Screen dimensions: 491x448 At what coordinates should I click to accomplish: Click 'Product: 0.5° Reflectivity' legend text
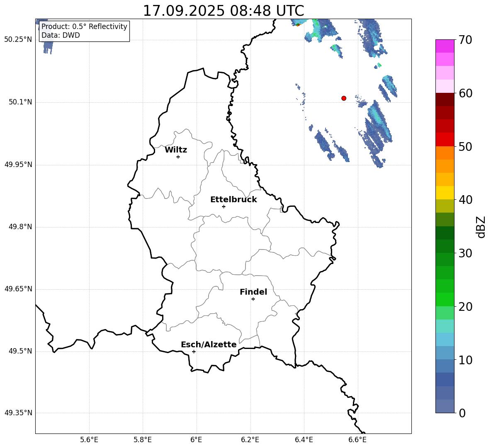coord(84,26)
